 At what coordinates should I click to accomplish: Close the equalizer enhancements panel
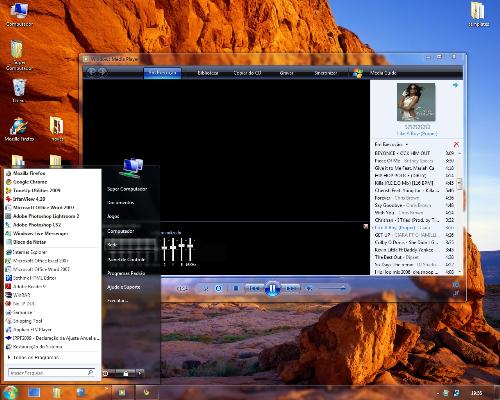[x=366, y=226]
